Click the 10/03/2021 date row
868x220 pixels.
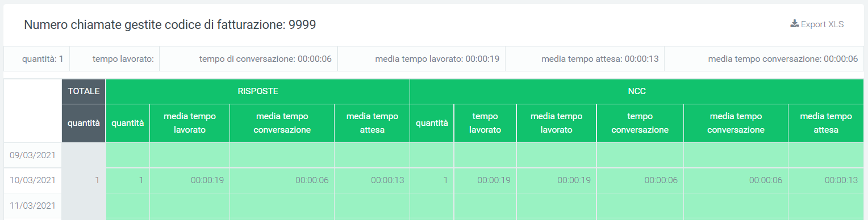point(32,180)
